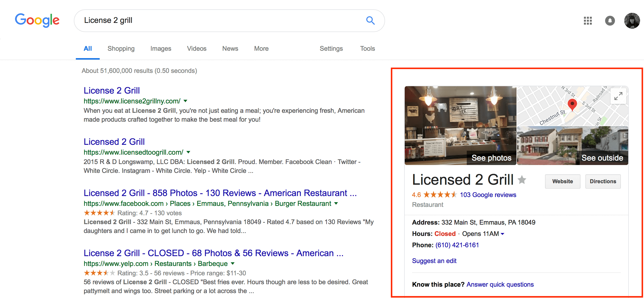Expand arrow next to Burger Restaurant breadcrumb

tap(336, 203)
